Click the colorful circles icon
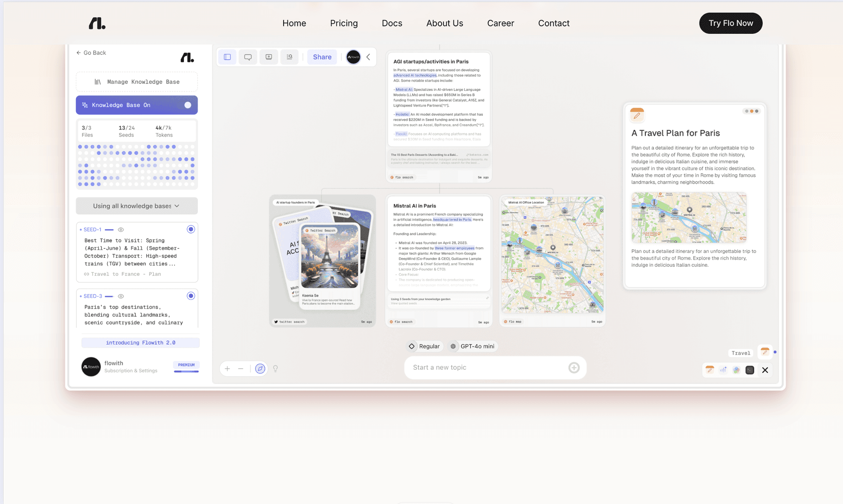 pyautogui.click(x=736, y=370)
